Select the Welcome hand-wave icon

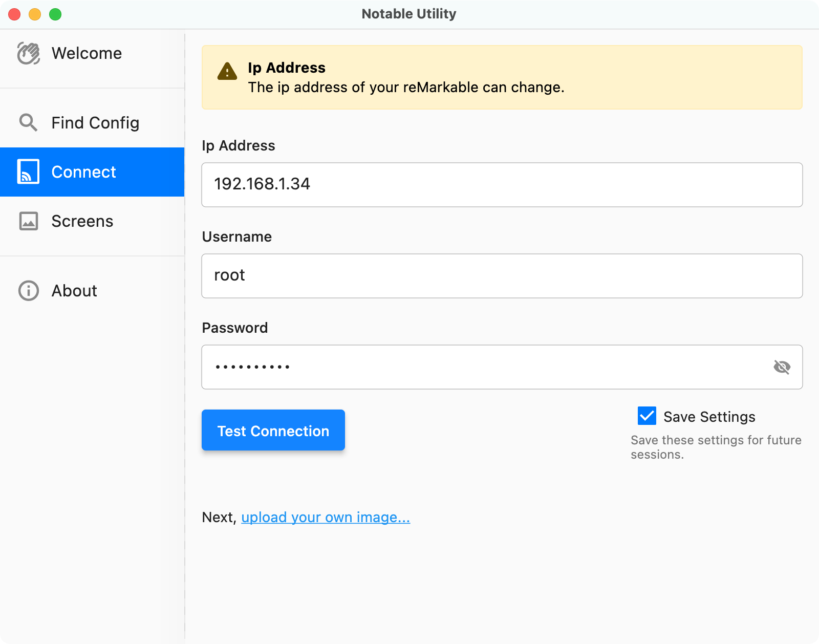tap(28, 53)
